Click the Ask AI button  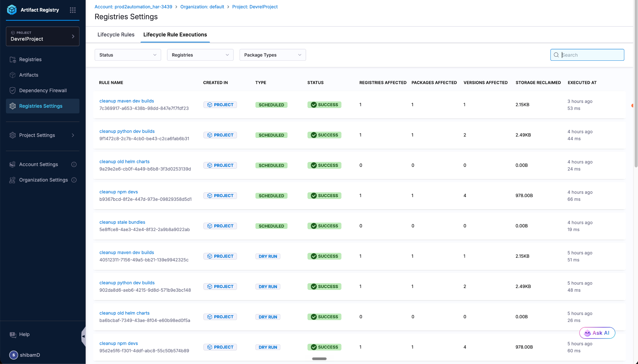click(x=597, y=333)
